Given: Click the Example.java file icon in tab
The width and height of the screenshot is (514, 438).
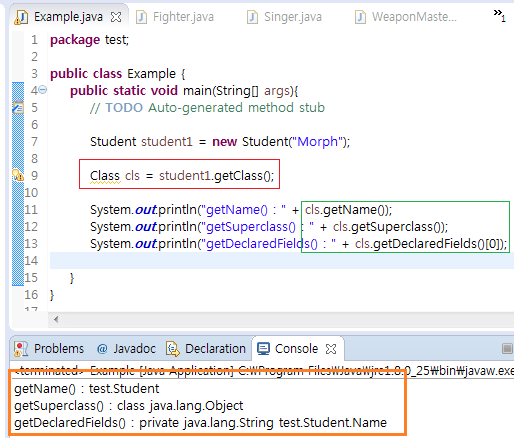Looking at the screenshot, I should click(21, 17).
